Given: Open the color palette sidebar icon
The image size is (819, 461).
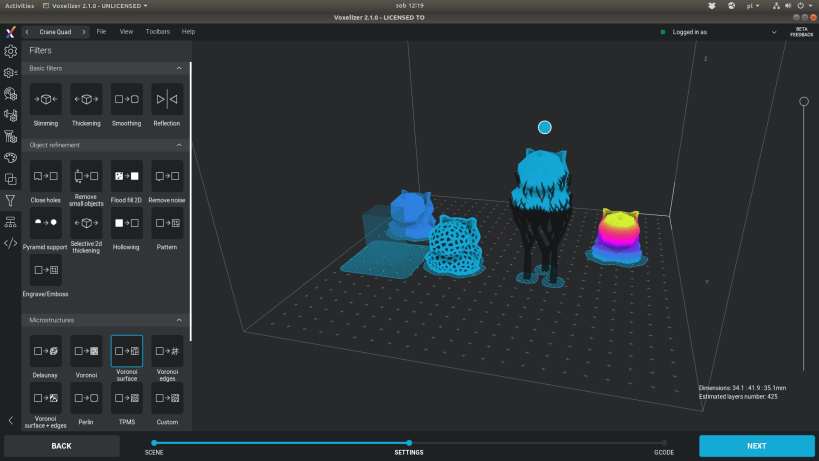Looking at the screenshot, I should [10, 158].
